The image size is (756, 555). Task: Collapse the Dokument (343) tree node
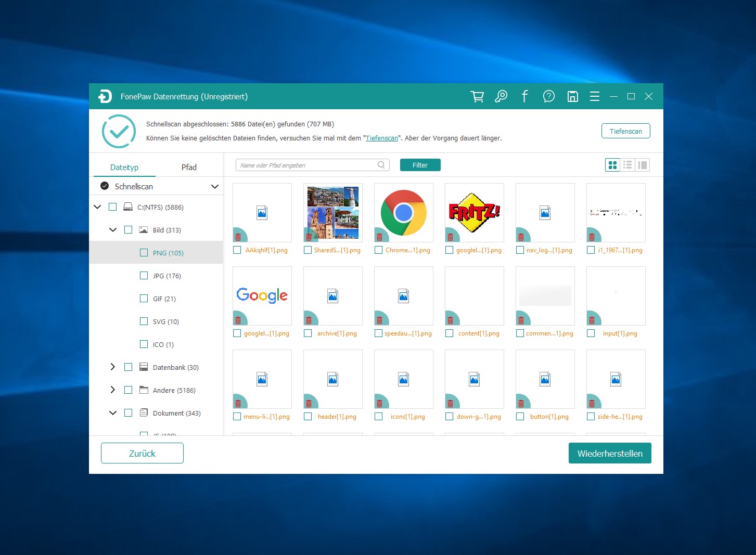[113, 413]
